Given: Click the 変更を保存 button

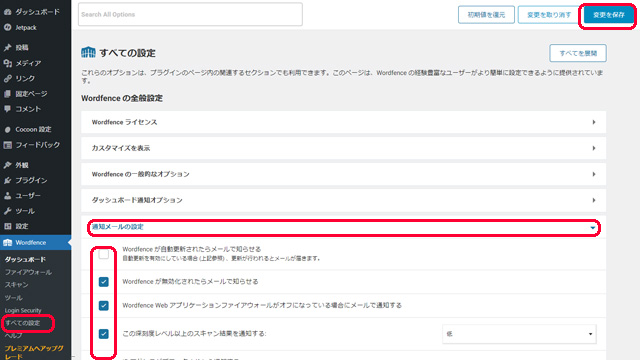Looking at the screenshot, I should 609,15.
